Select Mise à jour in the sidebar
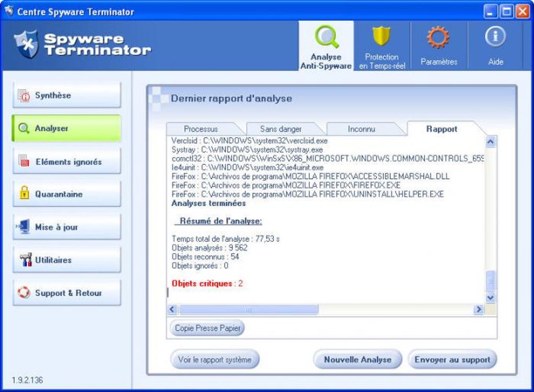534x392 pixels. point(67,227)
